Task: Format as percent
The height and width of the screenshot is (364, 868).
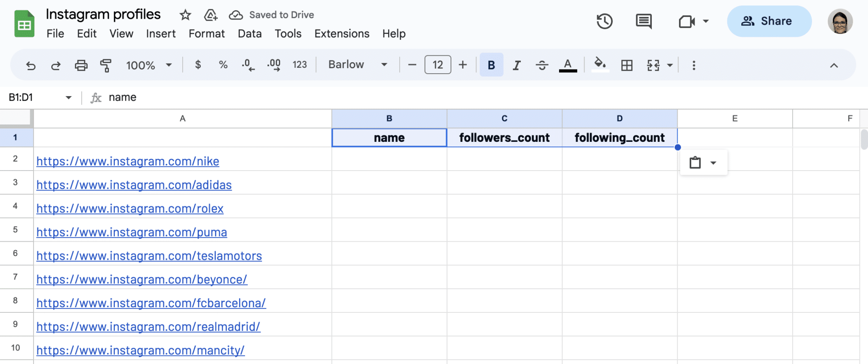Action: tap(223, 65)
